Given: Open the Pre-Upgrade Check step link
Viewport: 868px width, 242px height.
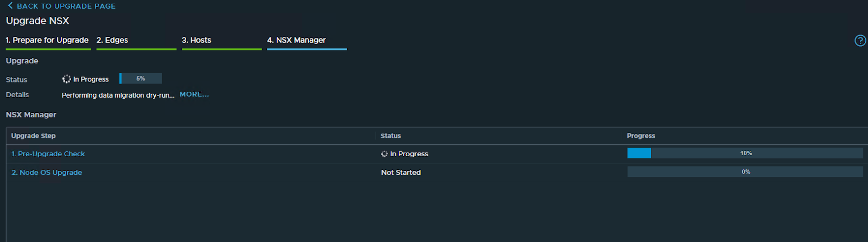Looking at the screenshot, I should point(48,154).
